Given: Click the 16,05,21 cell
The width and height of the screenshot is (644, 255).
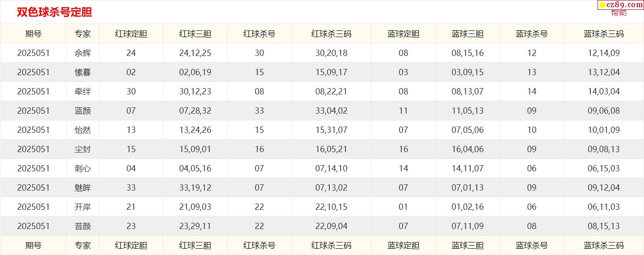Looking at the screenshot, I should pos(331,149).
